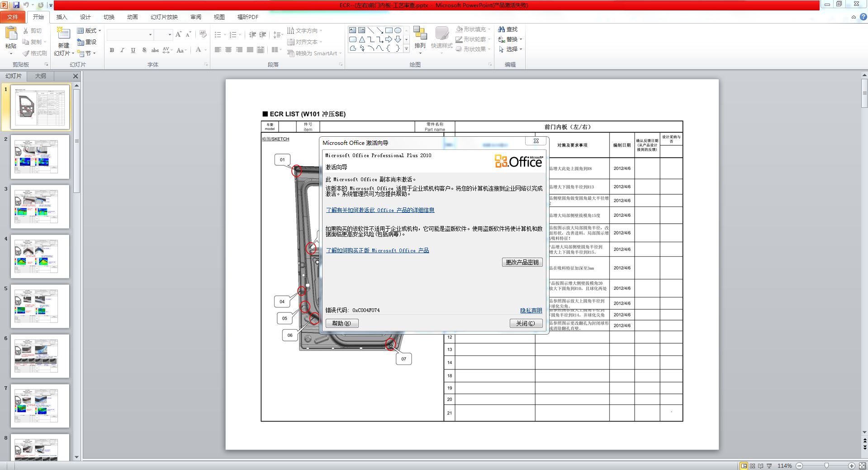Image resolution: width=868 pixels, height=470 pixels.
Task: Select the Isosceles Triangle shape
Action: tap(362, 39)
